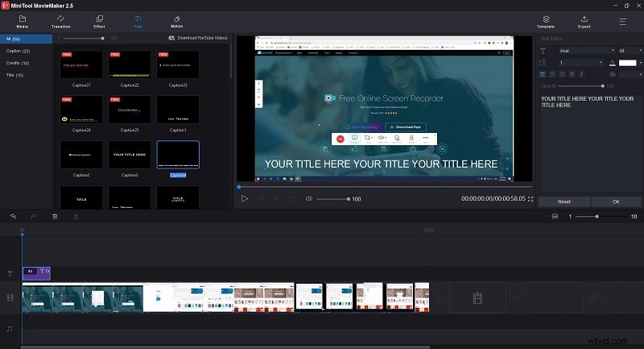
Task: Select the Caption23 thumbnail
Action: pos(178,64)
